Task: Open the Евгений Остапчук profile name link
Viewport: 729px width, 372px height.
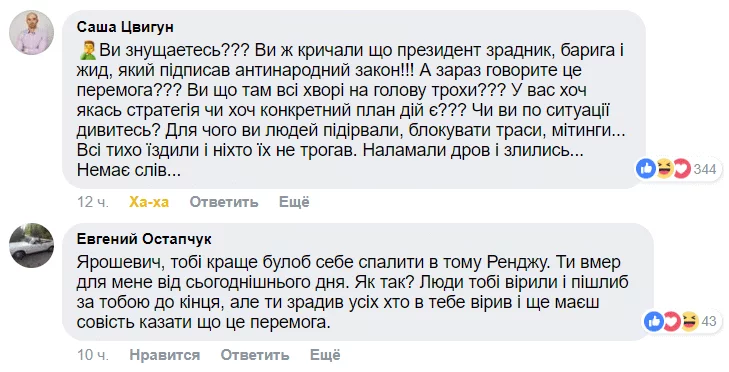Action: click(x=144, y=239)
